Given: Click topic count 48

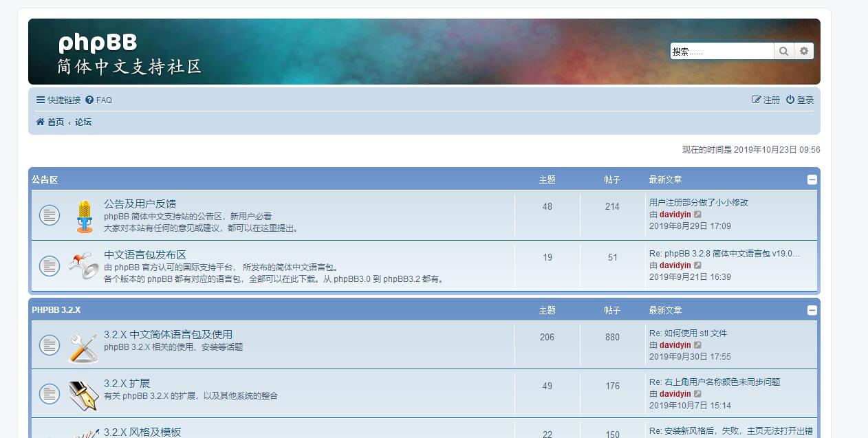Looking at the screenshot, I should (547, 206).
